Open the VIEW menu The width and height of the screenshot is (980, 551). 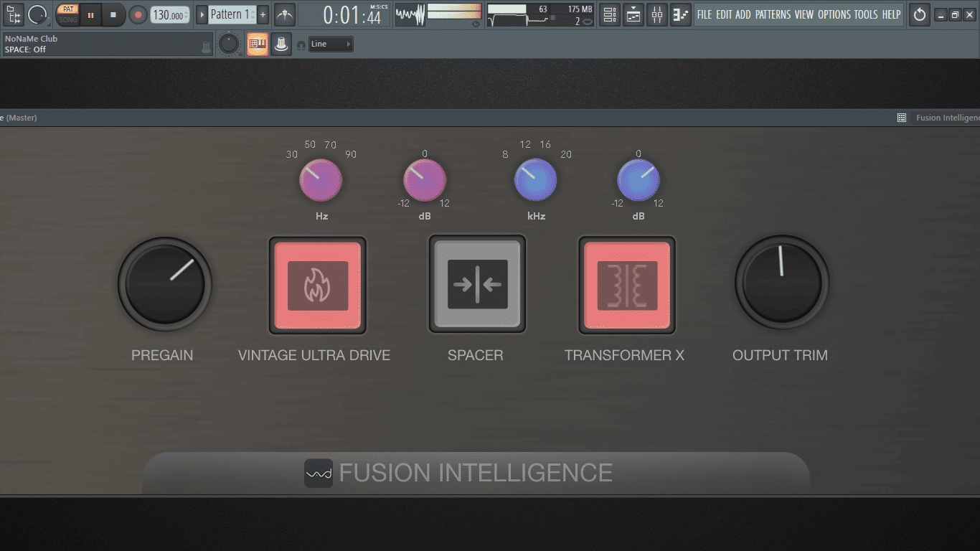click(x=804, y=14)
